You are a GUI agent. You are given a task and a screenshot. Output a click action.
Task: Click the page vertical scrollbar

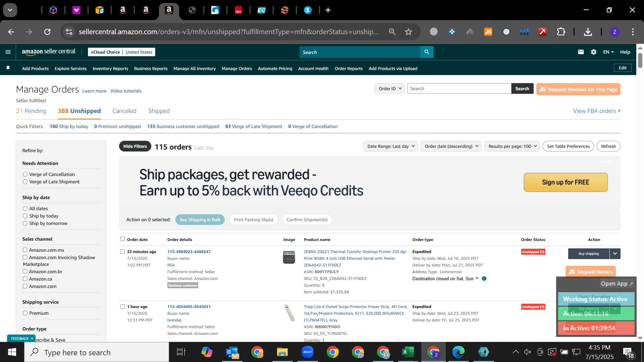(x=640, y=60)
